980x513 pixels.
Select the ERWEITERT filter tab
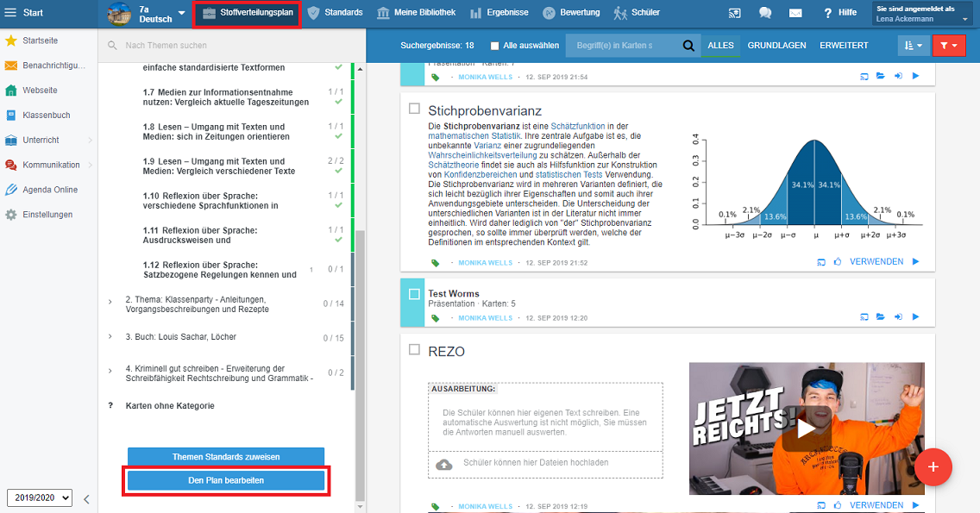coord(844,46)
